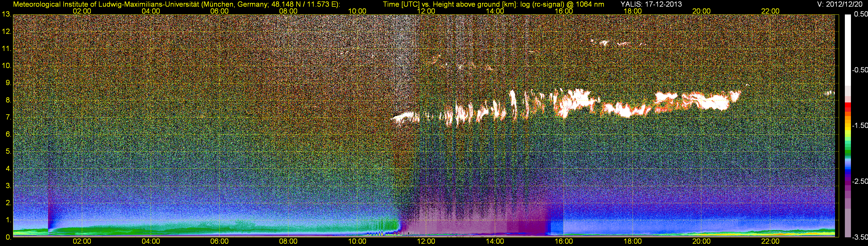The image size is (868, 246).
Task: Click the '2.' height axis label
Action: pyautogui.click(x=8, y=203)
